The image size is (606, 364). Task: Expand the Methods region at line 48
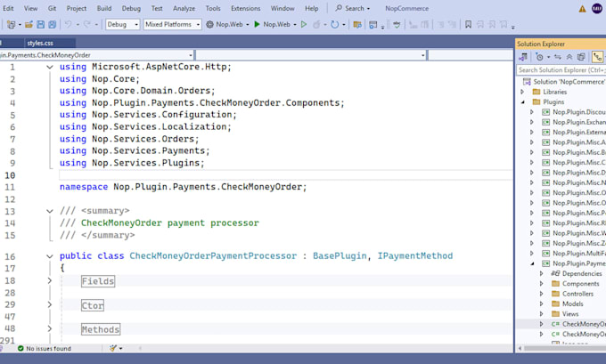click(x=50, y=328)
